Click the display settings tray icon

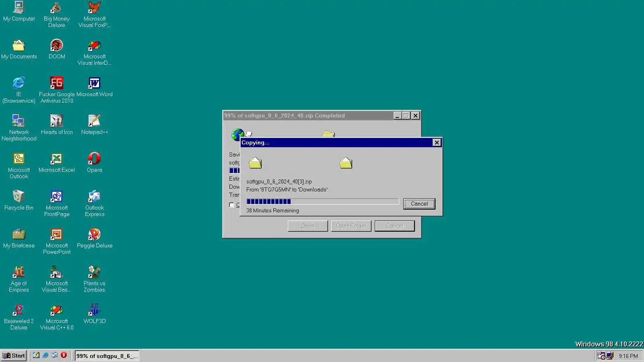coord(610,356)
